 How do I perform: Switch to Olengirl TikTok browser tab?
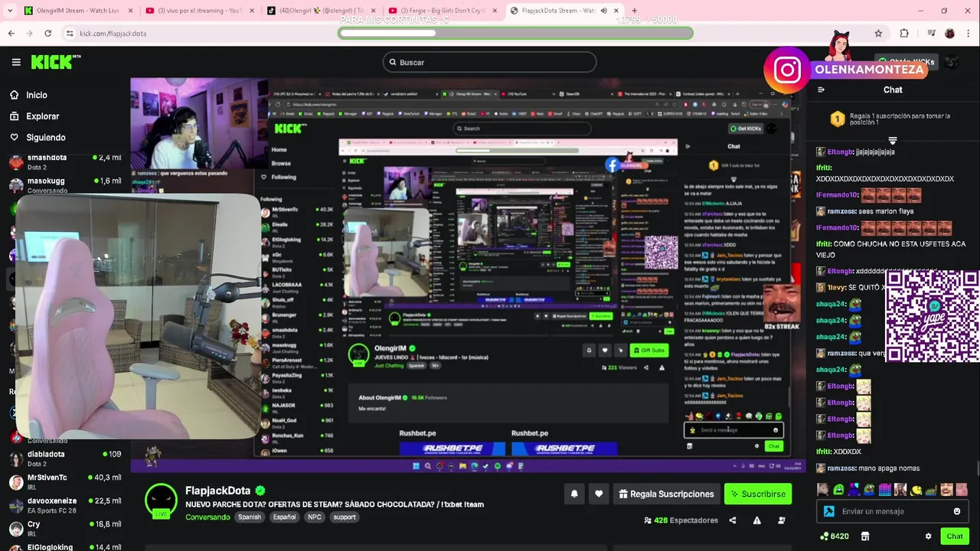320,11
